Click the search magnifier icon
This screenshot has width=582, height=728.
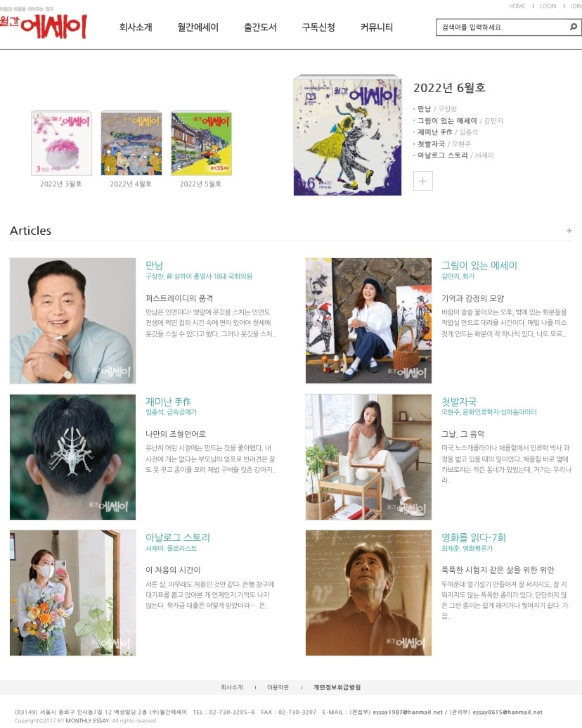coord(573,27)
